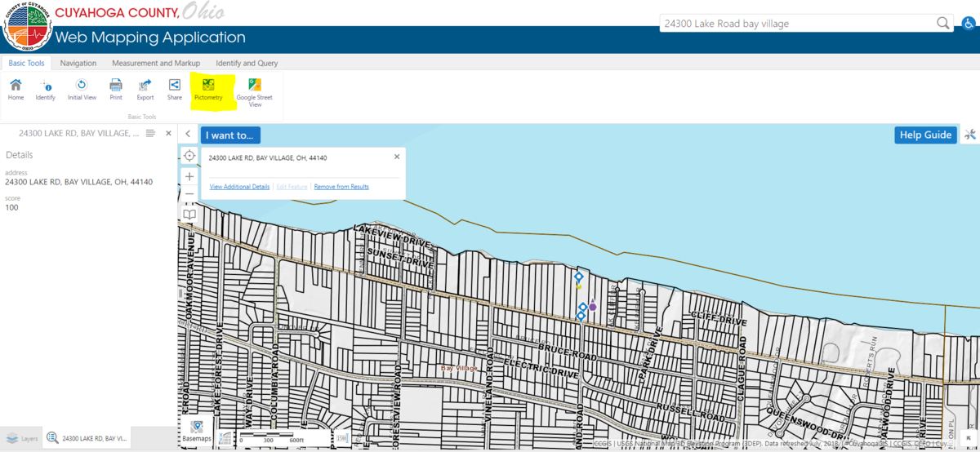The height and width of the screenshot is (452, 980).
Task: Click the Home toolbar icon
Action: pos(16,90)
